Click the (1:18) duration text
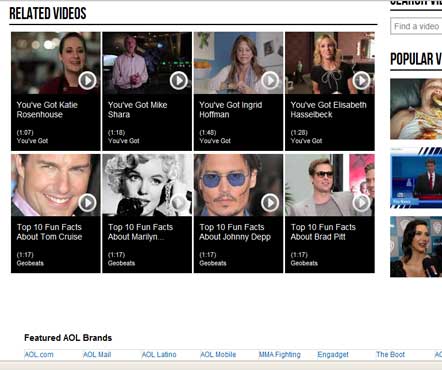This screenshot has height=370, width=442. 116,132
